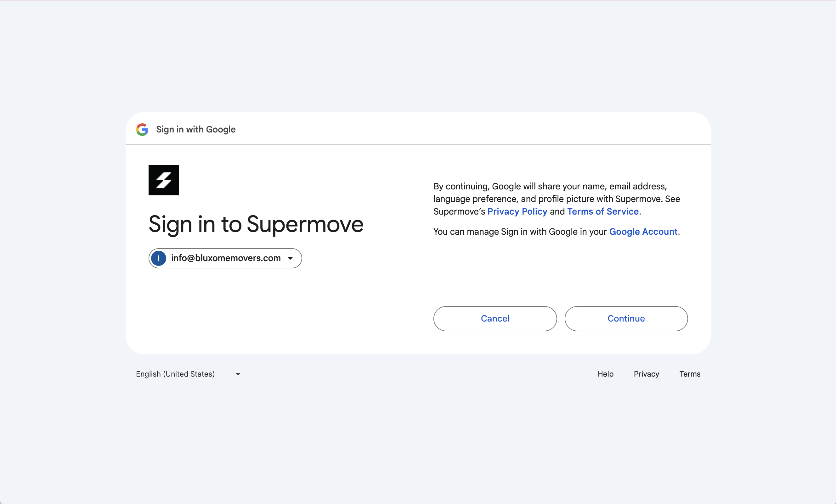Click the Google G logo icon
Screen dimensions: 836x504
pyautogui.click(x=142, y=130)
